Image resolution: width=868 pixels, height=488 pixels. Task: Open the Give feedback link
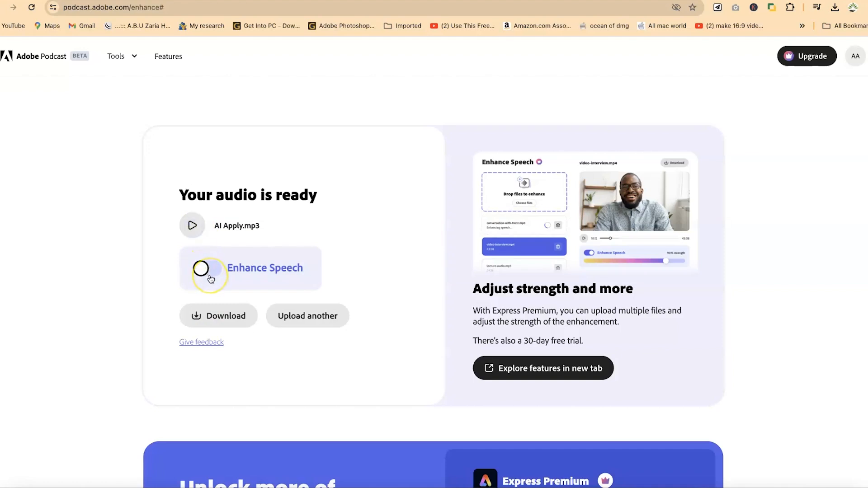[x=201, y=342]
